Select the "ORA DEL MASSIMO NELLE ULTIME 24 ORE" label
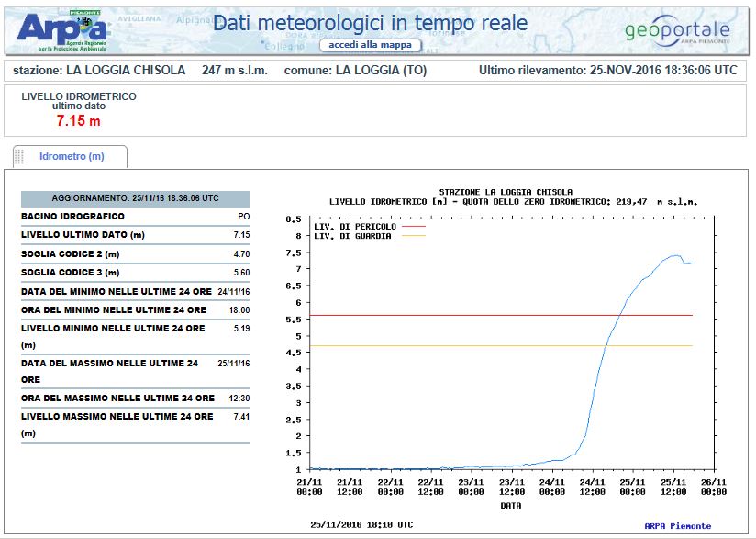Viewport: 756px width, 539px height. (117, 399)
